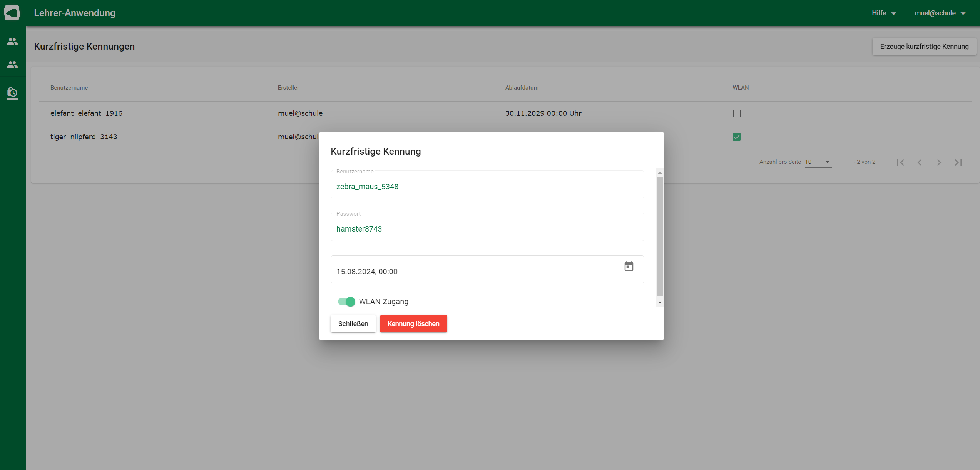This screenshot has height=470, width=980.
Task: Click muel@schule creator in elefant row
Action: (300, 113)
